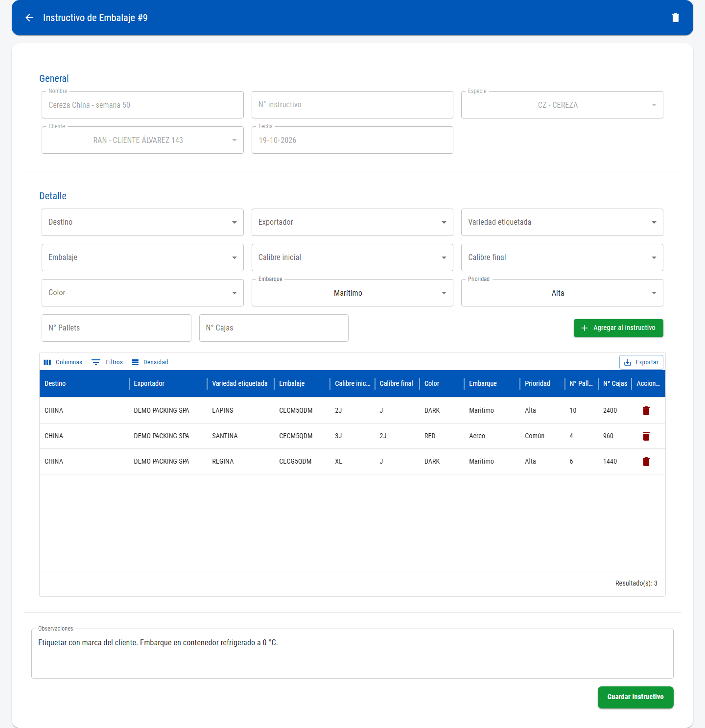
Task: Focus the N° Pallets field
Action: coord(117,328)
